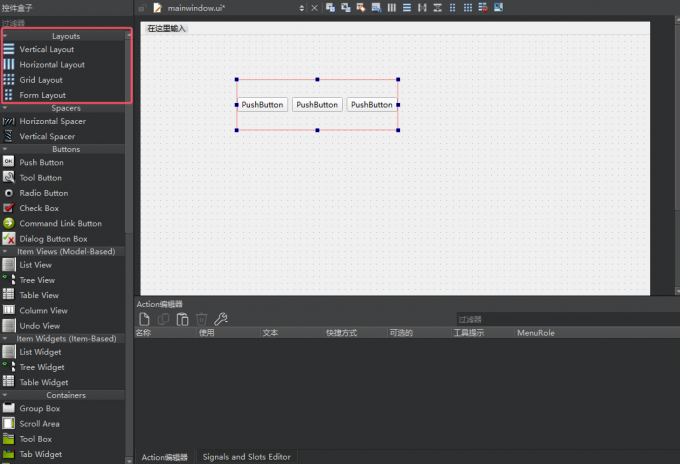Image resolution: width=680 pixels, height=464 pixels.
Task: Click the New action icon in Action editor
Action: coord(144,319)
